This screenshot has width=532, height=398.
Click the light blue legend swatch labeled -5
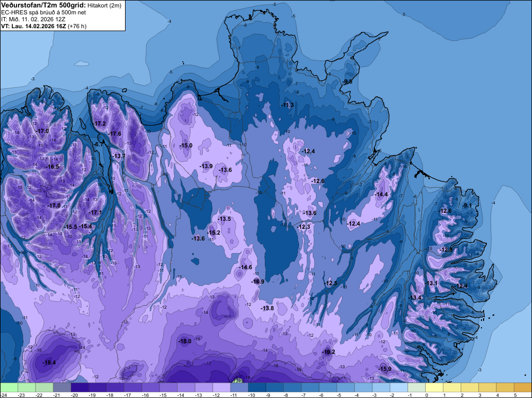tap(345, 387)
